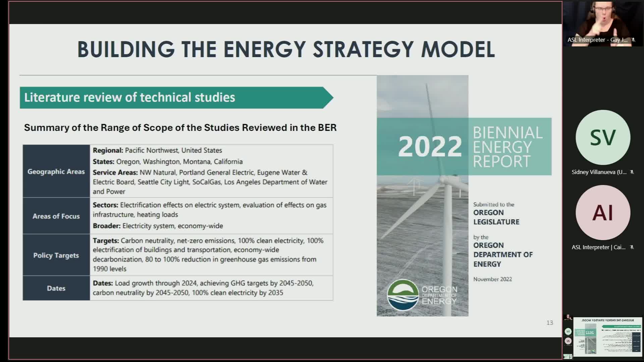Open the ASL Interpreter Gay video tile
This screenshot has height=362, width=644.
pos(603,20)
